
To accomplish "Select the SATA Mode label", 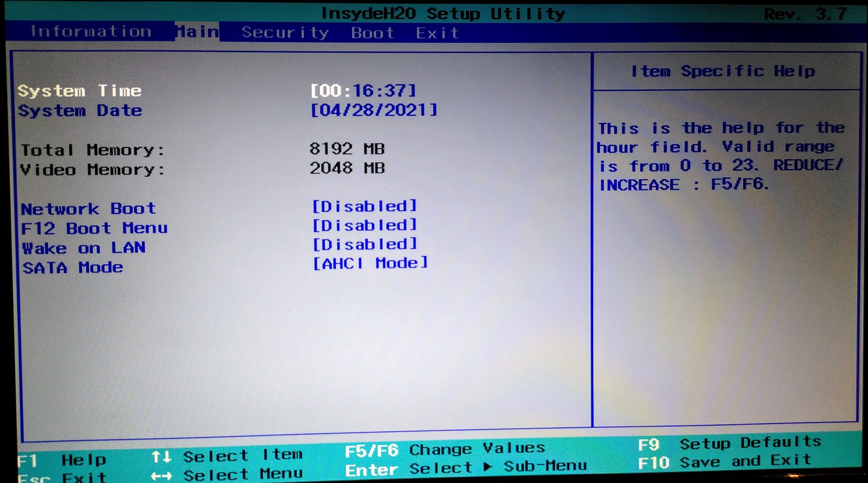I will tap(73, 268).
